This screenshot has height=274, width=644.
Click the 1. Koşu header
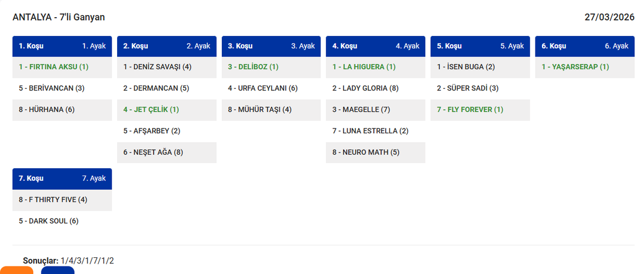(62, 46)
